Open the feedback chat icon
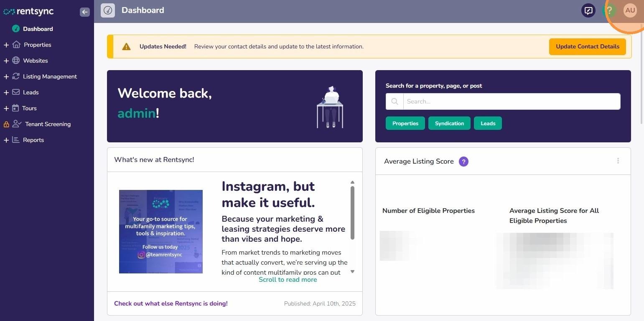Screen dimensions: 644x321 coord(588,10)
